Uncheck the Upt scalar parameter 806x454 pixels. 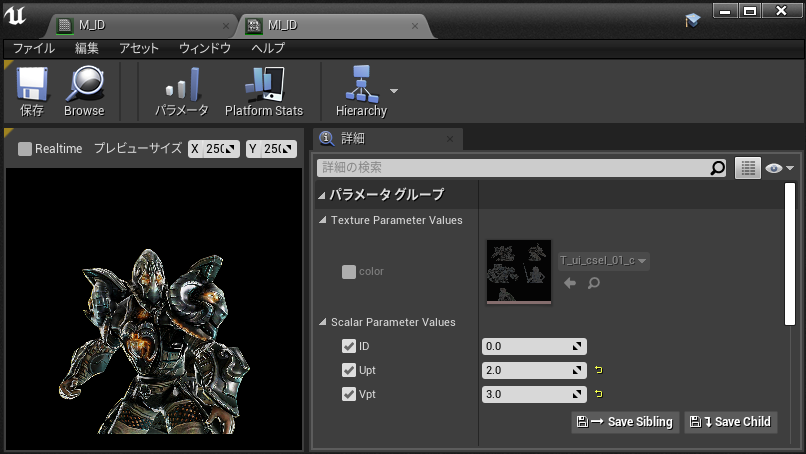tap(349, 370)
